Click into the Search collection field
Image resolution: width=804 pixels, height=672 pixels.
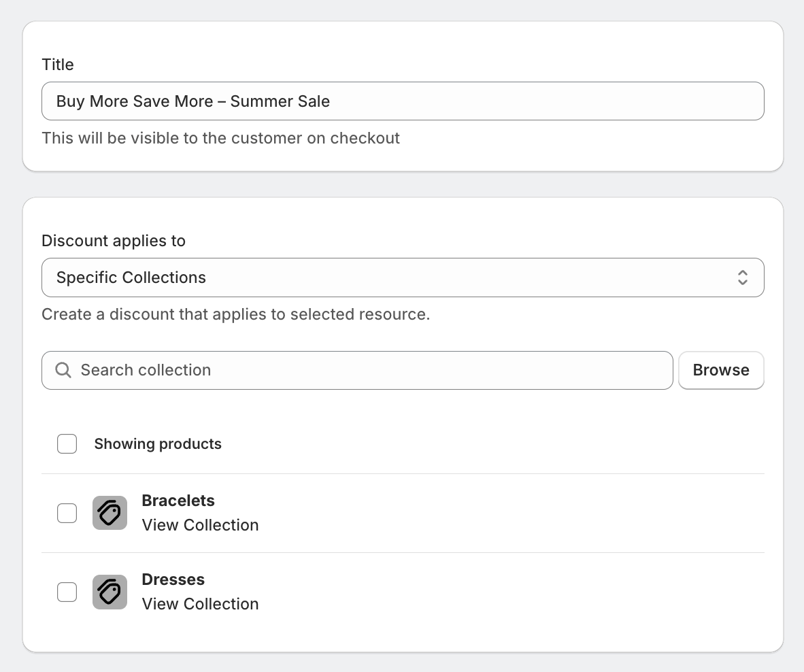click(367, 370)
